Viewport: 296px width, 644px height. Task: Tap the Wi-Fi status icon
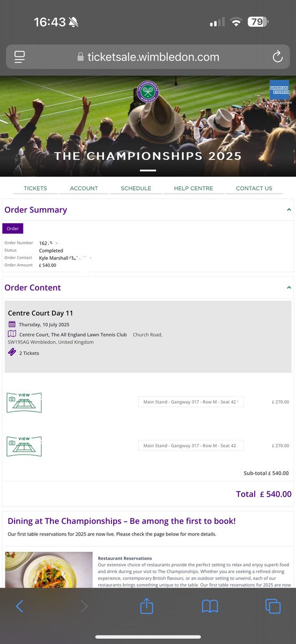pos(235,22)
